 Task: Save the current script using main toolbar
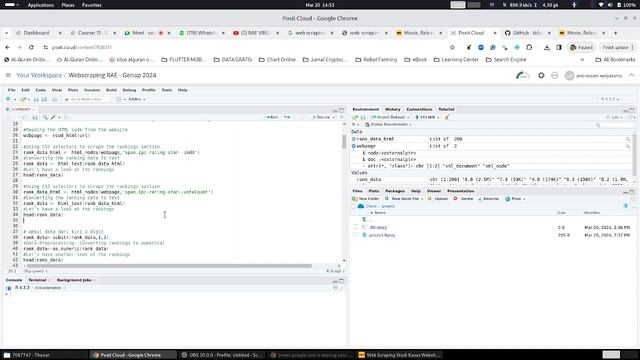tap(36, 99)
